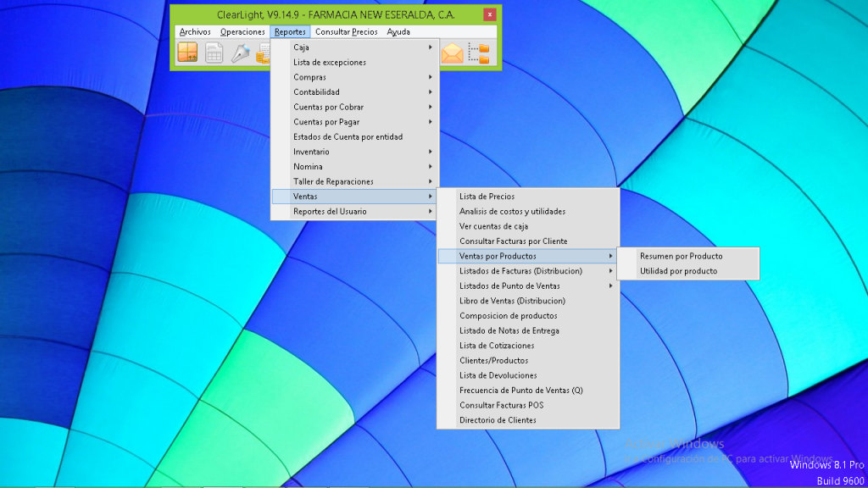Open the Archivos menu
This screenshot has height=488, width=868.
click(195, 32)
